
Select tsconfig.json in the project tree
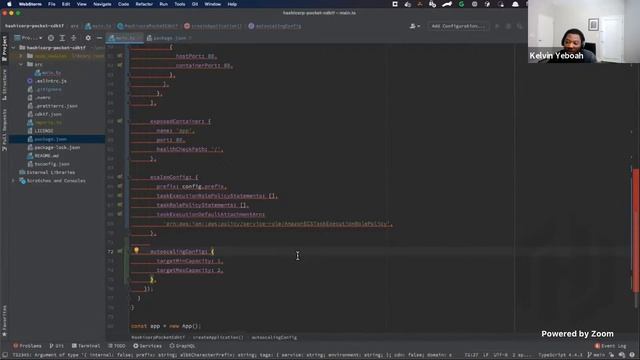[52, 164]
